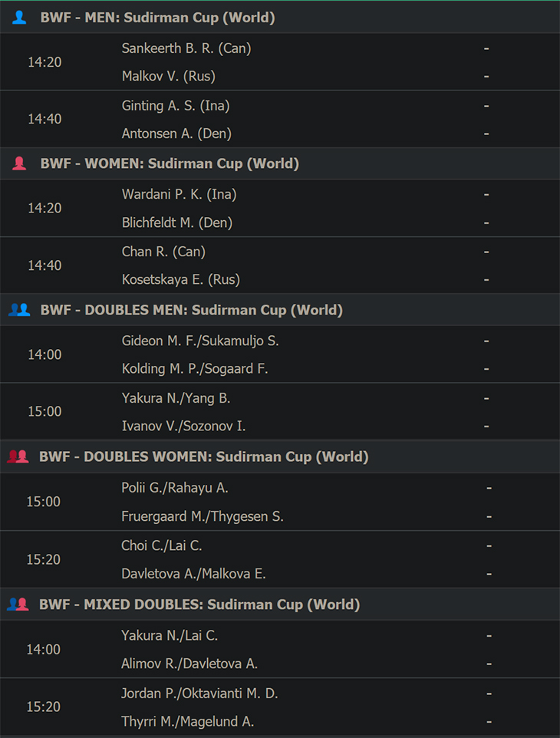This screenshot has width=560, height=738.
Task: Click the red doubles icon beside DOUBLES WOMEN
Action: pyautogui.click(x=18, y=456)
